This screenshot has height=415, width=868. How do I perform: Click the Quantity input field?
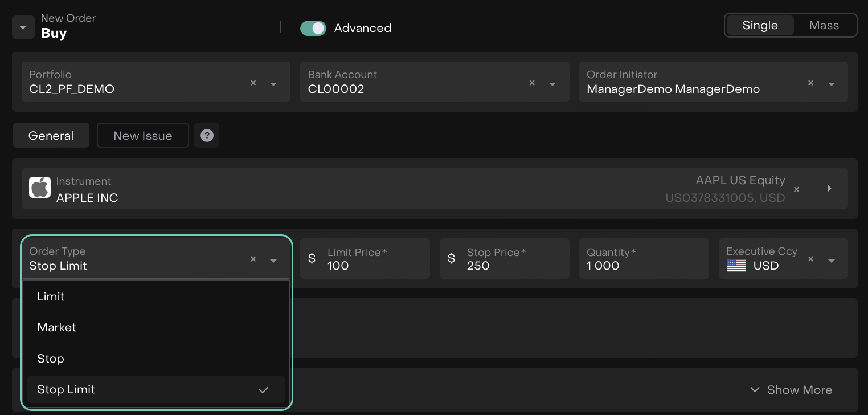[x=644, y=265]
